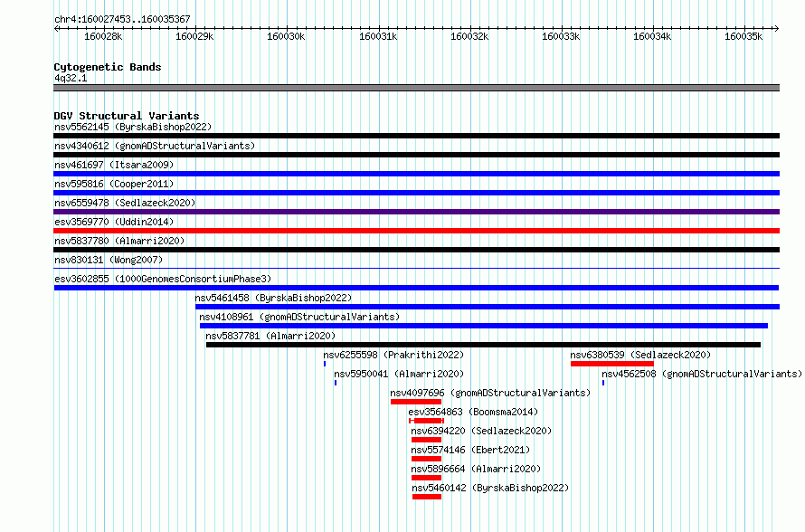Click the nsv5460142 (ByrskaBishop2022) label
The height and width of the screenshot is (532, 805).
coord(490,488)
